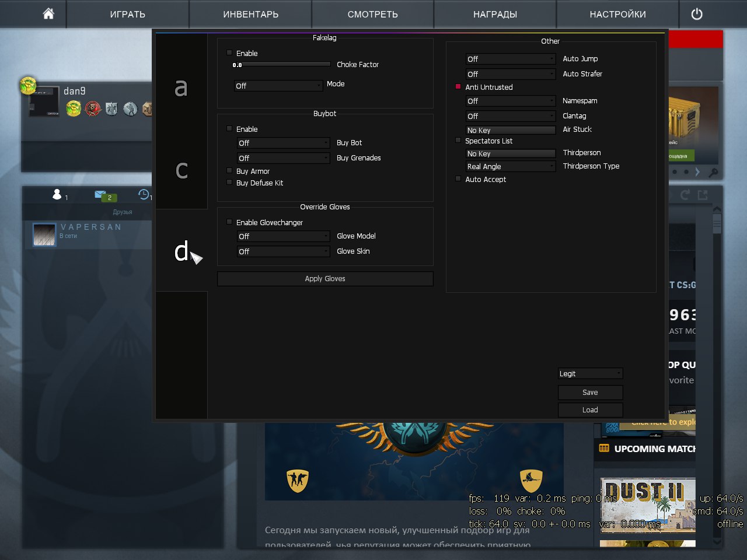Open the Buy Bot dropdown
This screenshot has height=560, width=747.
click(284, 143)
